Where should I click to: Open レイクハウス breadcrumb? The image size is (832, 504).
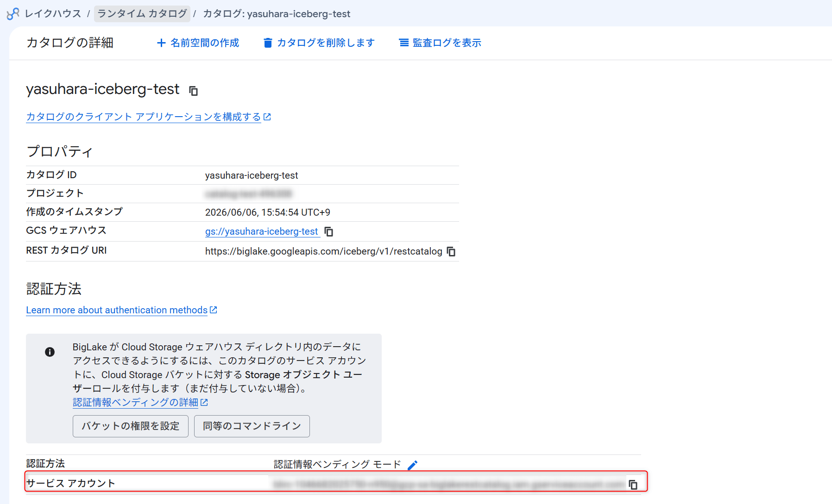pos(53,14)
